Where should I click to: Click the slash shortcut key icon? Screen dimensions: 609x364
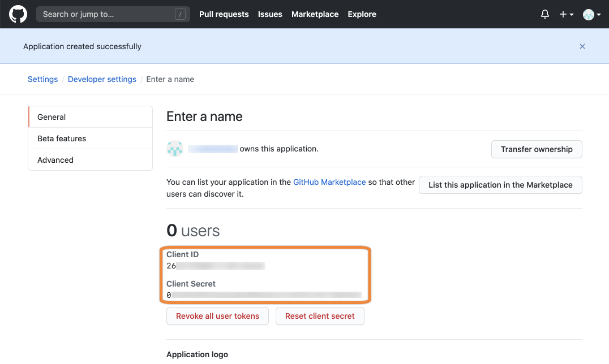tap(181, 15)
